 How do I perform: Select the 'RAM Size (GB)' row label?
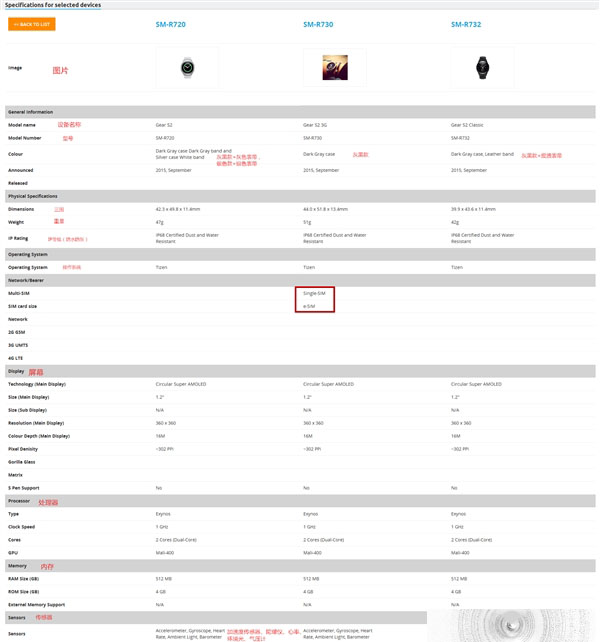click(23, 579)
